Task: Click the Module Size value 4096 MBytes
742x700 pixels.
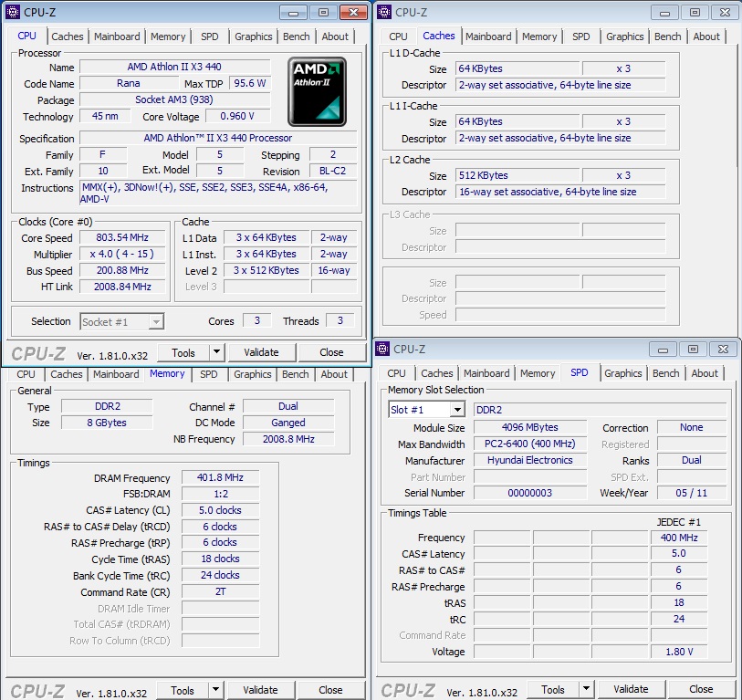Action: [x=530, y=427]
